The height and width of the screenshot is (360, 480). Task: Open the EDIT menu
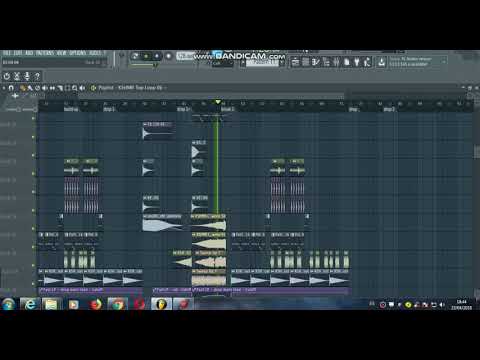pyautogui.click(x=18, y=53)
